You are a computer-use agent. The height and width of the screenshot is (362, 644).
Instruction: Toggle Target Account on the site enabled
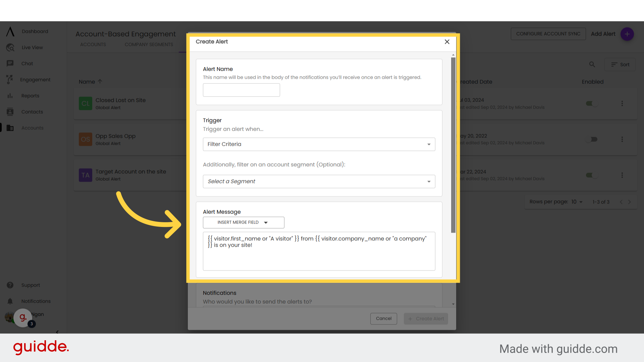pyautogui.click(x=592, y=175)
